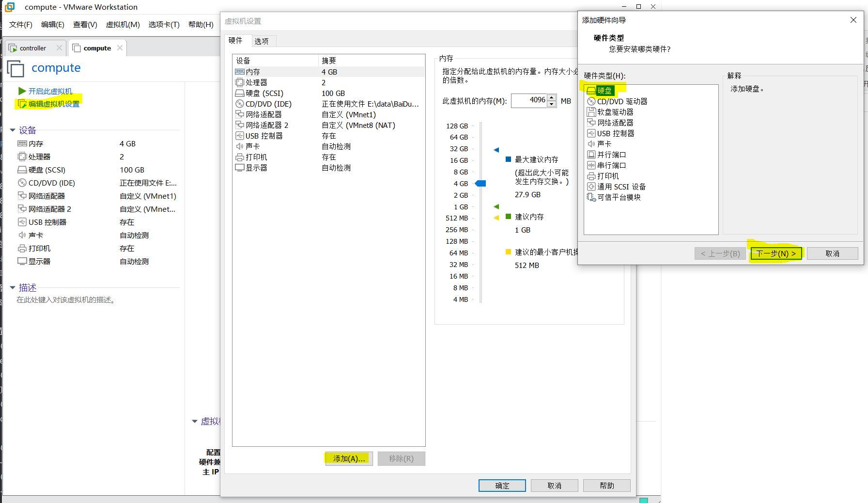Click 编辑虚拟机设置 link
Viewport: 868px width, 503px height.
tap(54, 104)
